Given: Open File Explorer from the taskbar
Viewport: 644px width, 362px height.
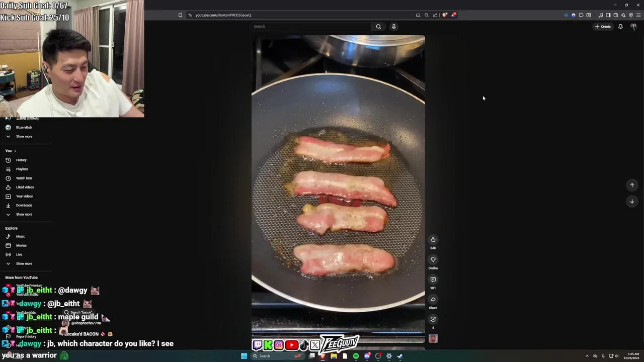Looking at the screenshot, I should tap(334, 356).
